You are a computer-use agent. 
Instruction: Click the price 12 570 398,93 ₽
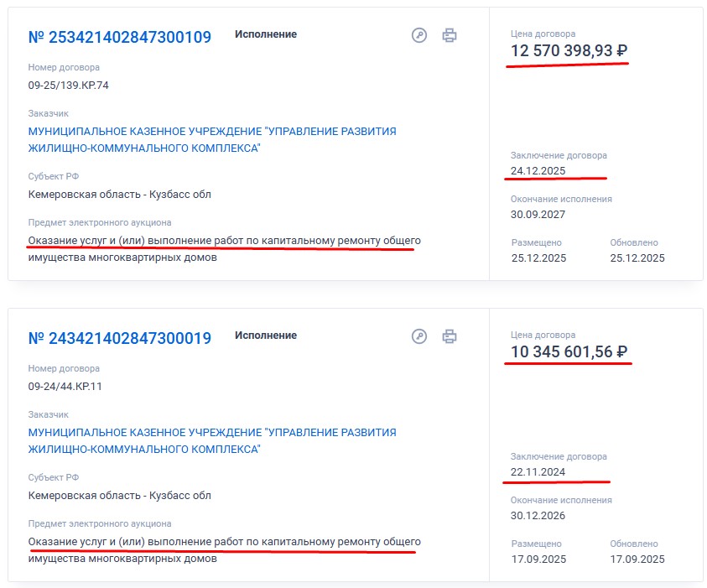(569, 50)
